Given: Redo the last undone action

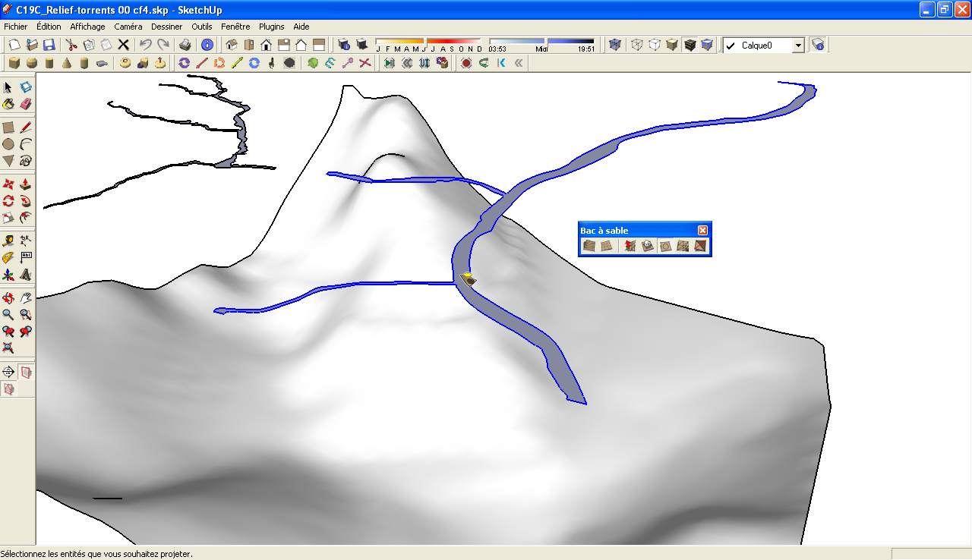Looking at the screenshot, I should tap(163, 45).
